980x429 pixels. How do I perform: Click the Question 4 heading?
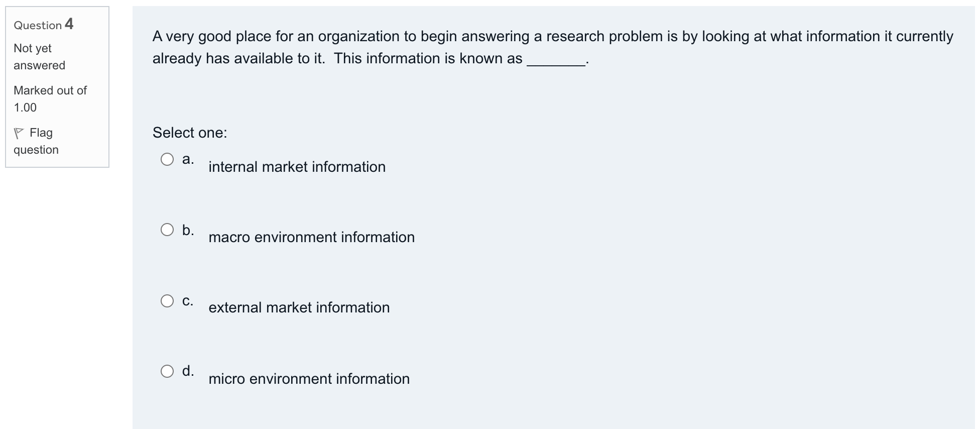click(43, 25)
